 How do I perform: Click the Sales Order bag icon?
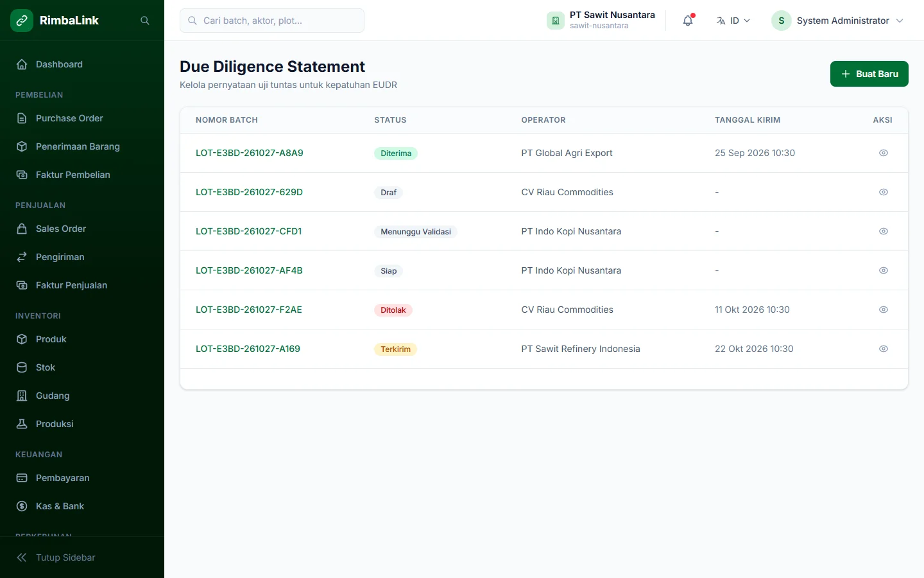22,229
